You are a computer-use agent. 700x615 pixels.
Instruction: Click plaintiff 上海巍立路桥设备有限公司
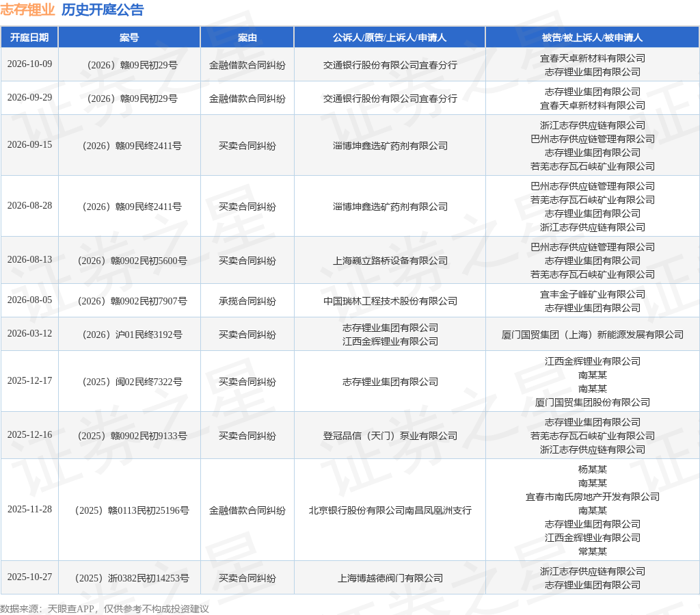tap(390, 261)
